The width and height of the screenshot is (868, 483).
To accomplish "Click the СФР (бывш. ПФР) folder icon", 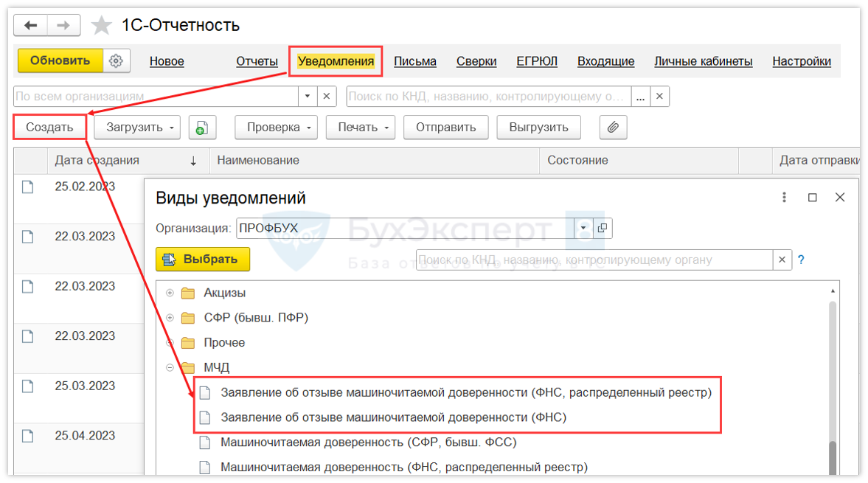I will (188, 318).
